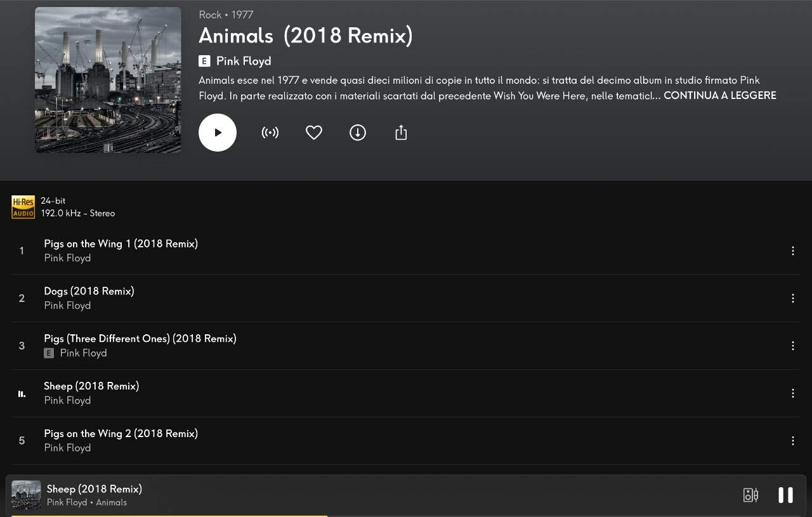Download the Animals album
This screenshot has height=517, width=812.
click(358, 133)
